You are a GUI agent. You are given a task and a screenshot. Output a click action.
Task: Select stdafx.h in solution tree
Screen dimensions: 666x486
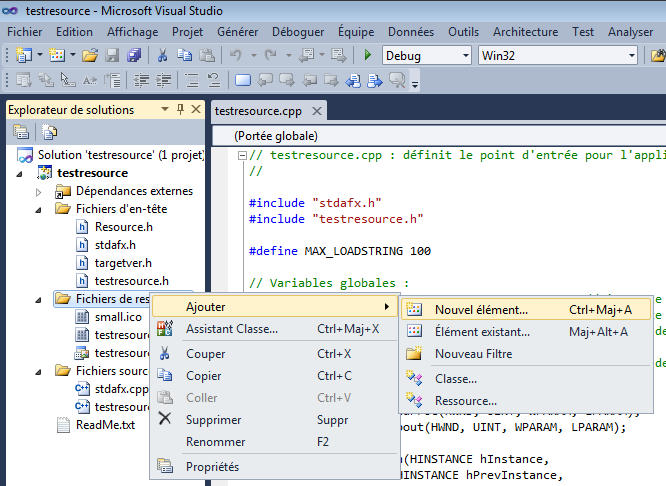[x=115, y=245]
